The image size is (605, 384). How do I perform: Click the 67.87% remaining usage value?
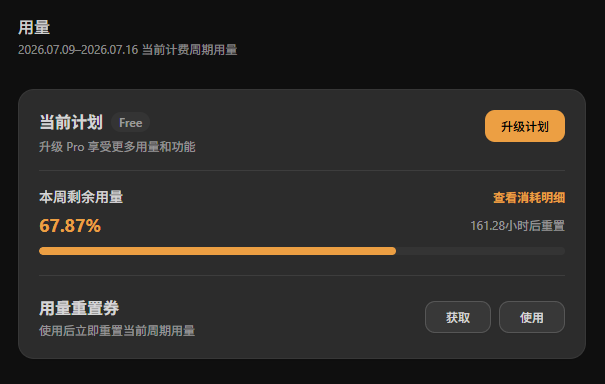[70, 226]
